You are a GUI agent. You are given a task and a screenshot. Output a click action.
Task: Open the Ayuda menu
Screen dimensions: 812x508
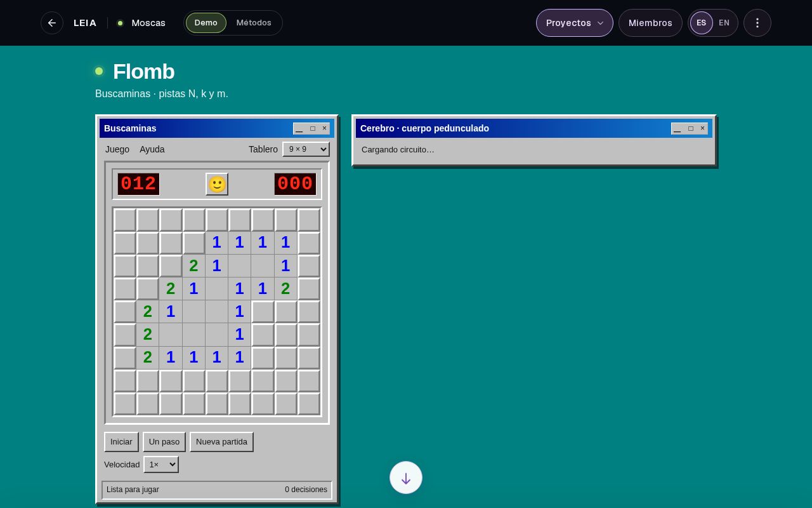[152, 149]
